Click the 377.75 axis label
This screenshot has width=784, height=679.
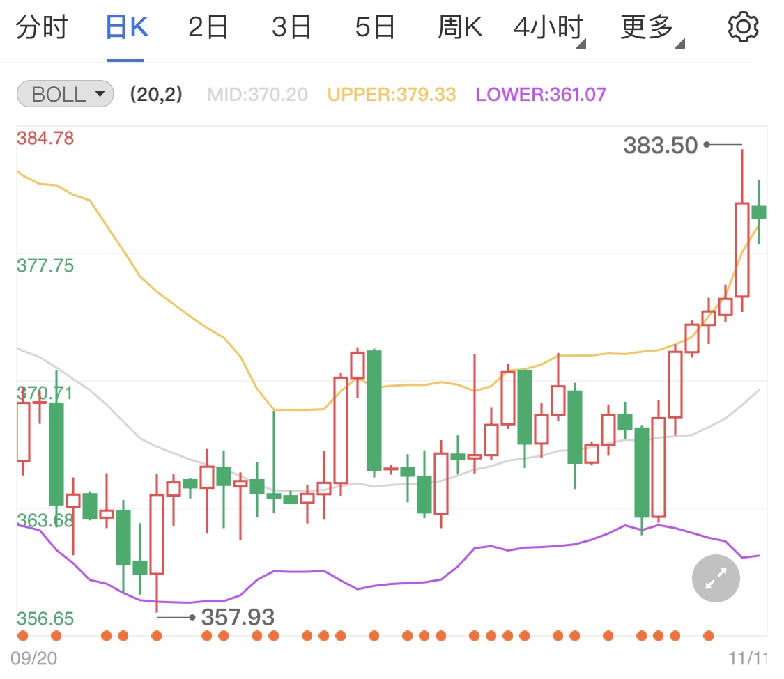pos(45,265)
